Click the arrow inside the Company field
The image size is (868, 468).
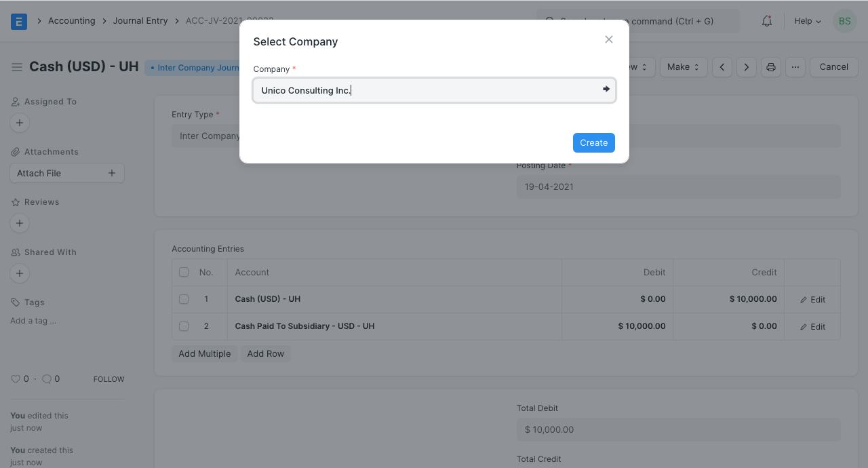click(606, 90)
